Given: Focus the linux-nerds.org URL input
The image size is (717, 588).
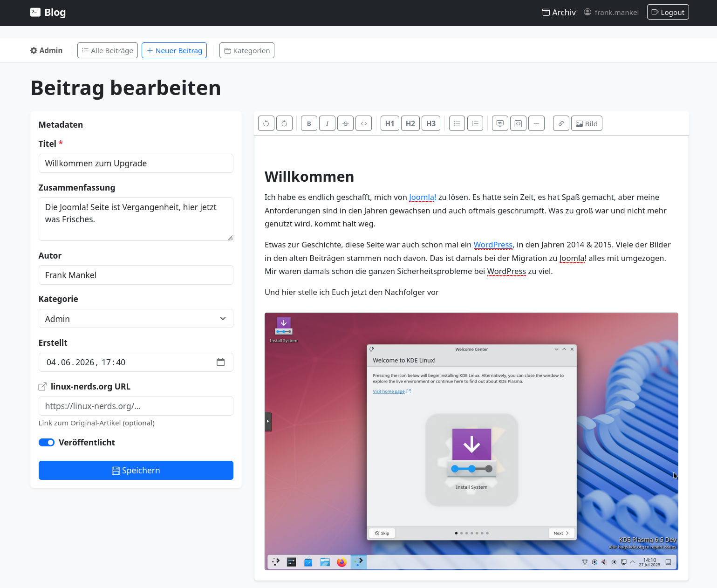Looking at the screenshot, I should [x=136, y=406].
